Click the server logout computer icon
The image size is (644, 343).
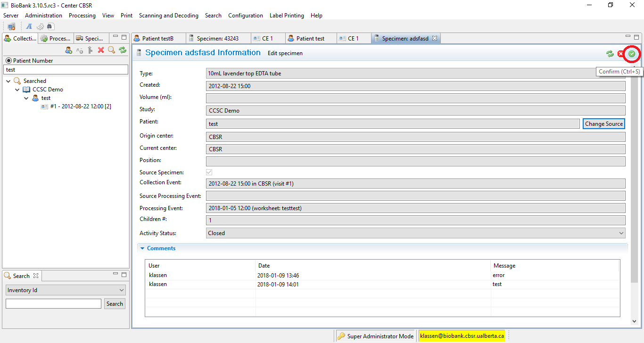tap(11, 26)
